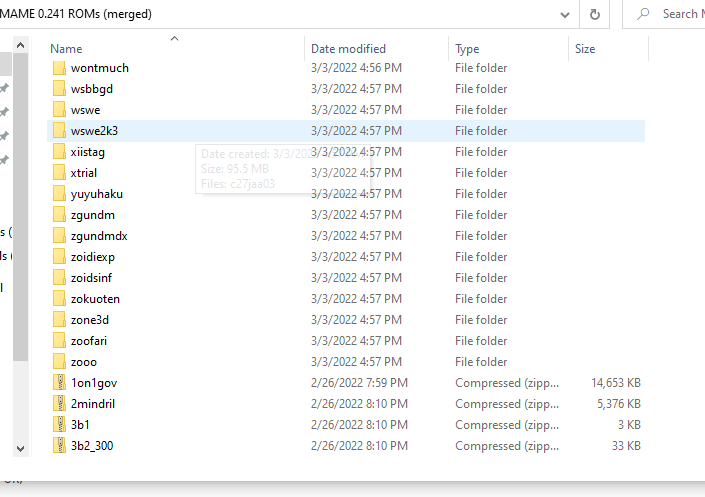Select the zgundmdx folder name

point(99,236)
